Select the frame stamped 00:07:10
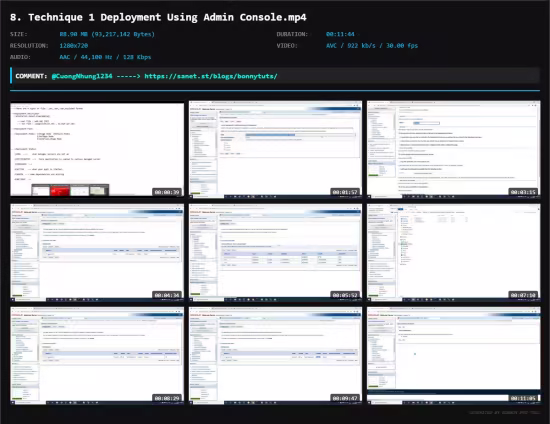The width and height of the screenshot is (550, 424). [454, 253]
